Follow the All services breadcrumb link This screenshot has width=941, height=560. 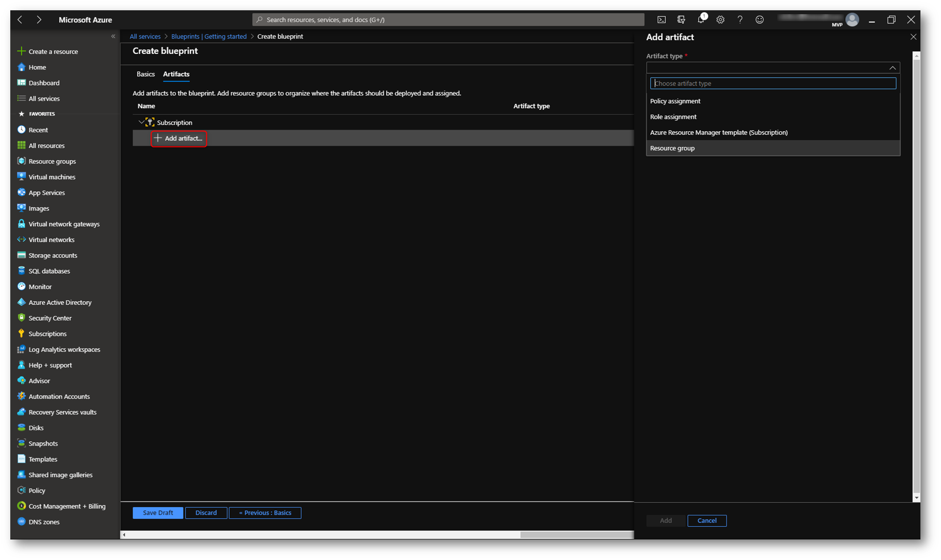pyautogui.click(x=145, y=36)
